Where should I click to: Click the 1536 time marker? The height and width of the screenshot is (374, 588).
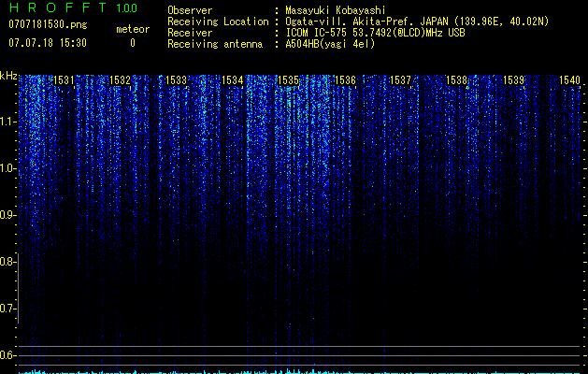[345, 80]
